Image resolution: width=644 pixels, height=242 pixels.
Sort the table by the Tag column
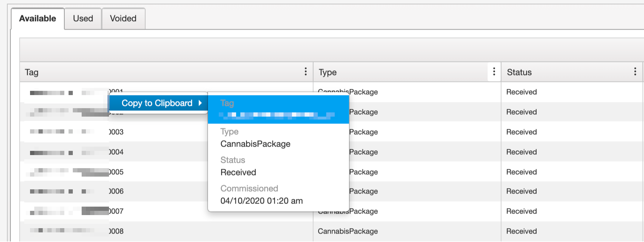click(32, 72)
